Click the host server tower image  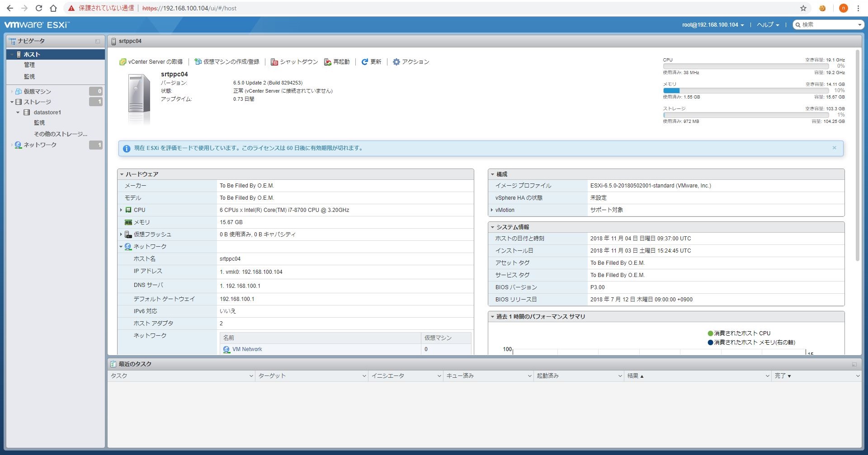(x=139, y=99)
